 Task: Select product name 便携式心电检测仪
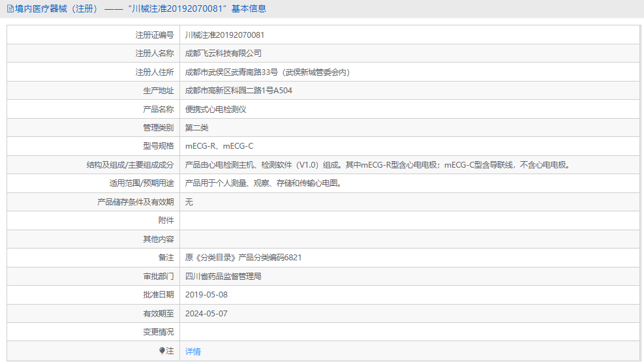(215, 110)
